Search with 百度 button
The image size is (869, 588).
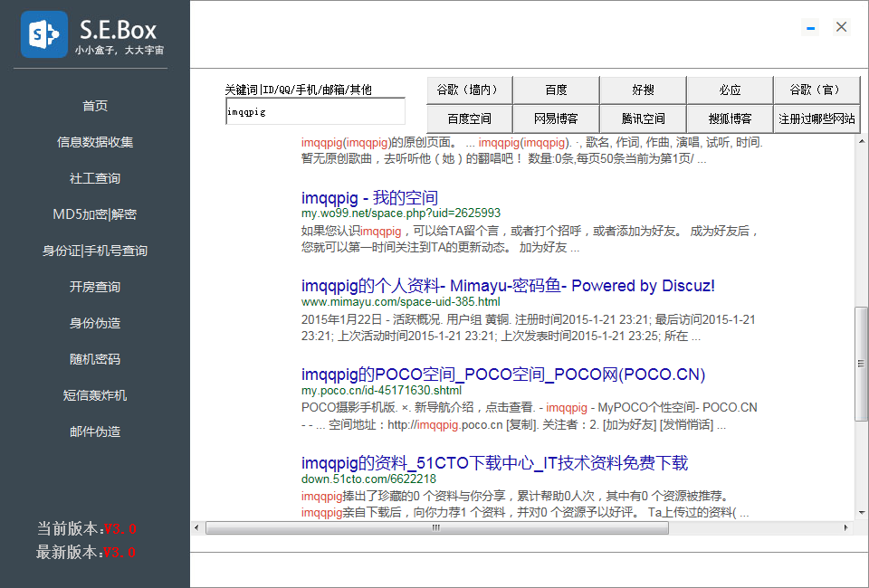point(556,90)
